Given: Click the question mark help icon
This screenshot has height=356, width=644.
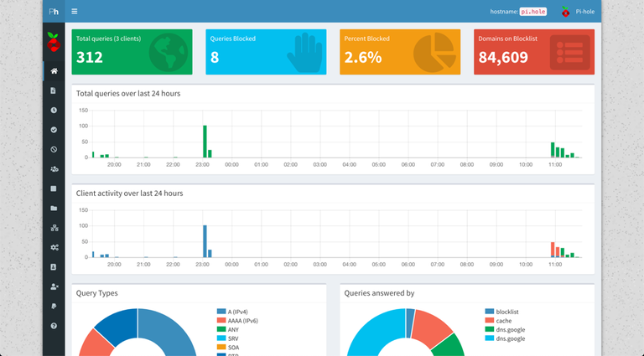Looking at the screenshot, I should tap(54, 325).
